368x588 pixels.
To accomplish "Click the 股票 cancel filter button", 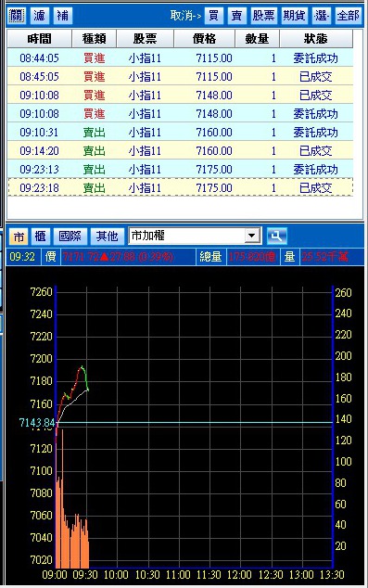I will 263,16.
